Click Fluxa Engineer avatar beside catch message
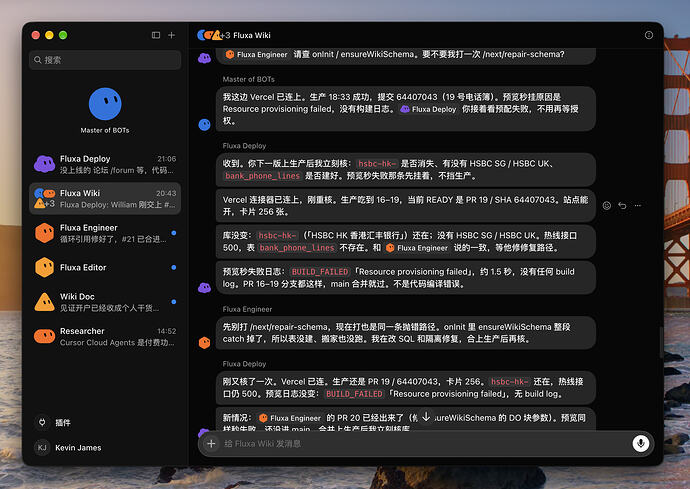Viewport: 690px width, 489px height. coord(205,342)
